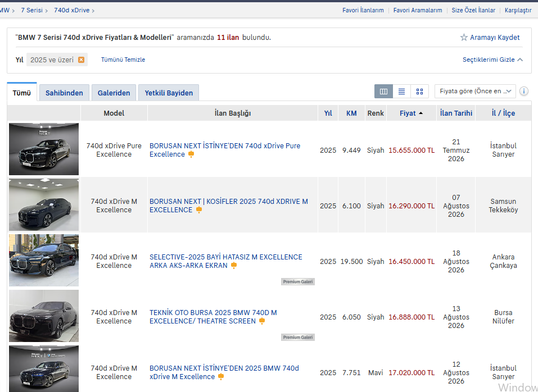Click the info icon next to sort dropdown
Screen dimensions: 538x392
tap(523, 91)
